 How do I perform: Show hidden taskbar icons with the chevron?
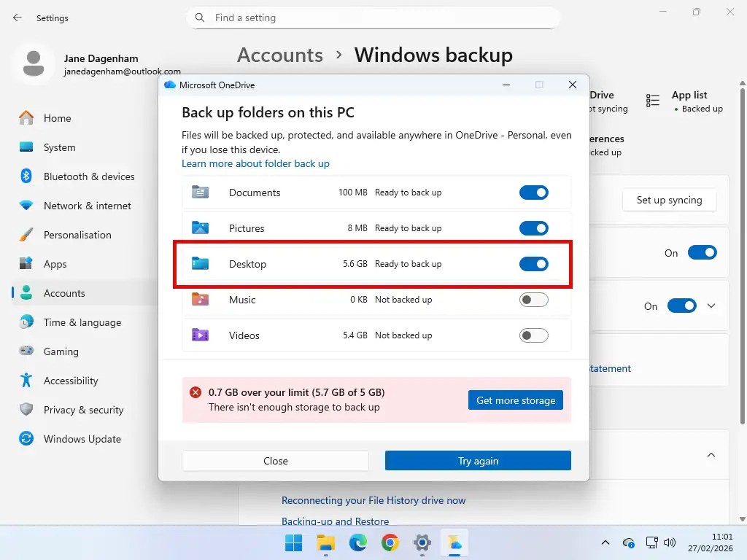coord(605,542)
